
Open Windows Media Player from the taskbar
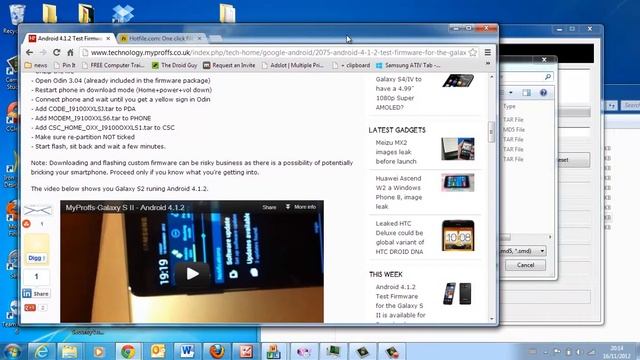[99, 351]
